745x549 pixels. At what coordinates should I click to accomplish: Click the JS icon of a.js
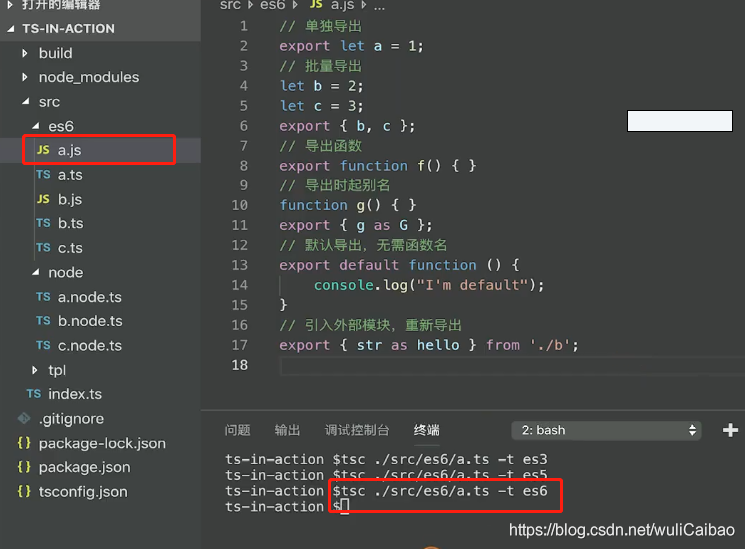pos(43,150)
